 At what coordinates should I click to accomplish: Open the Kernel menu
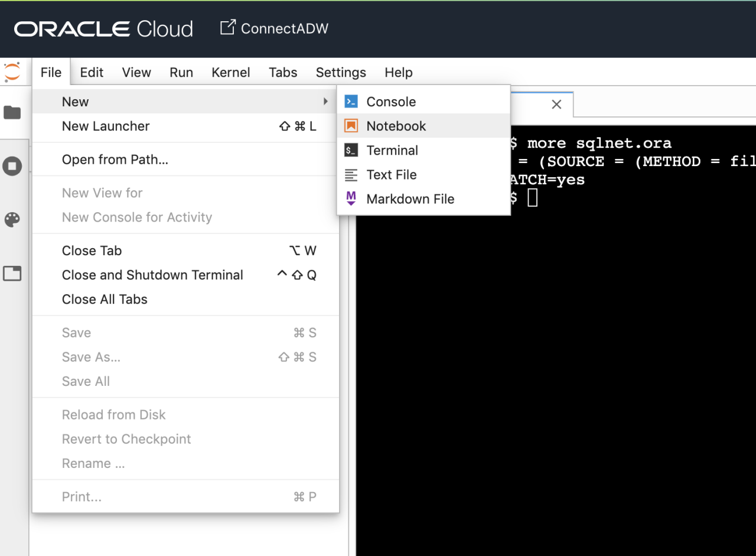231,72
